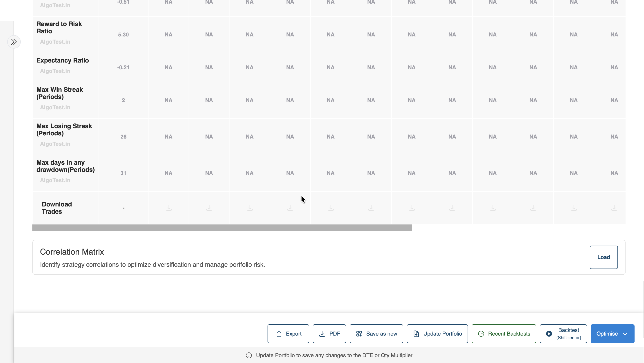Click Update Portfolio button
644x363 pixels.
click(437, 334)
